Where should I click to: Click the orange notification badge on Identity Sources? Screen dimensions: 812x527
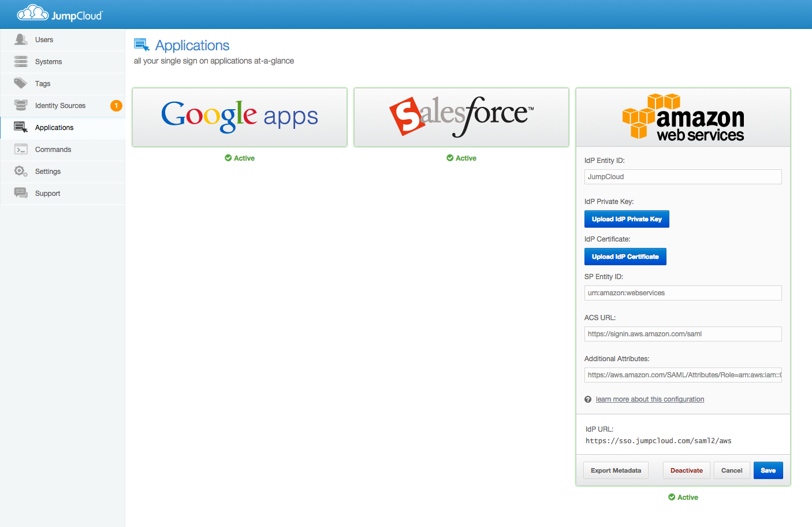click(116, 106)
